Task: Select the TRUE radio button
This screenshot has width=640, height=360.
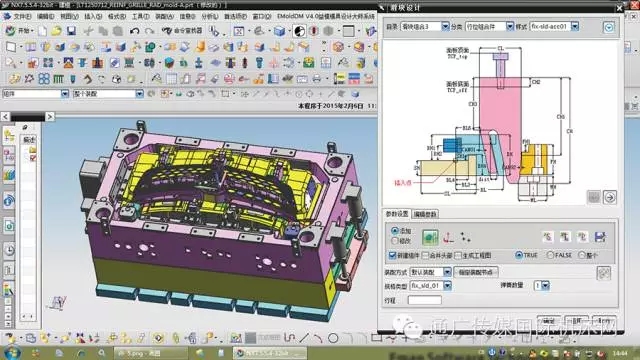Action: tap(519, 255)
